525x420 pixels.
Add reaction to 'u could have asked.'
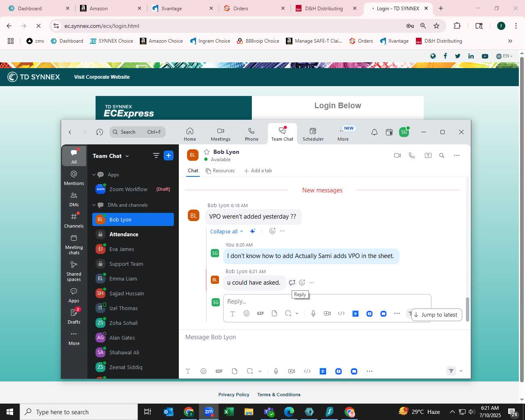[x=302, y=283]
